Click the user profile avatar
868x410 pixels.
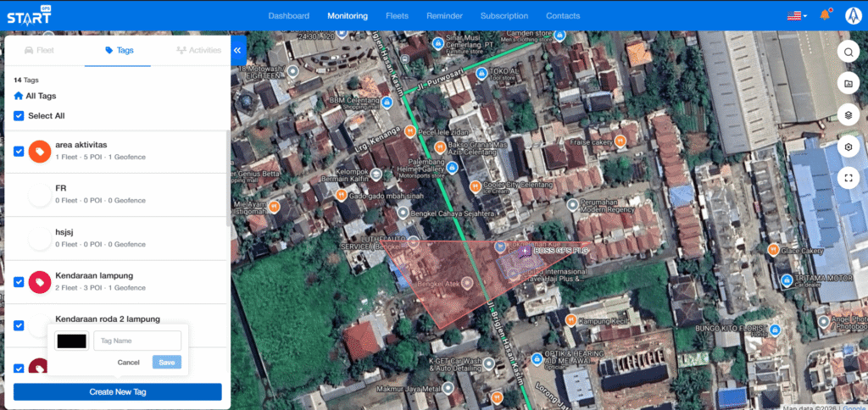coord(850,15)
